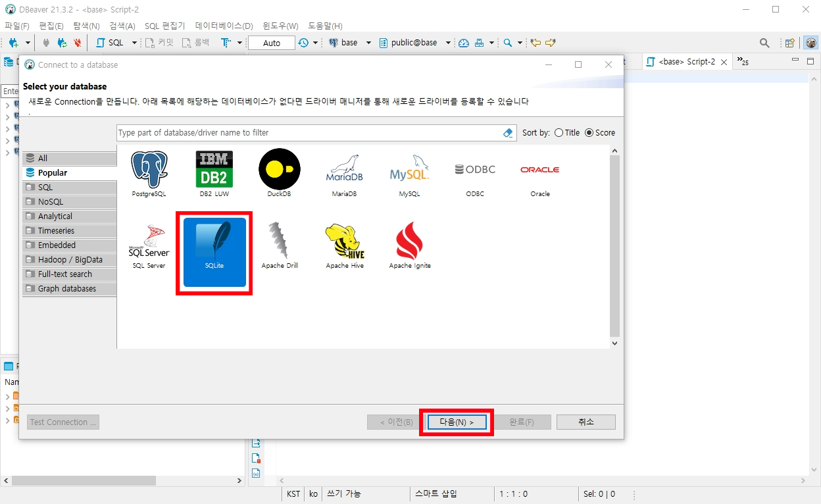
Task: Close the <base> Script-2 editor tab
Action: [724, 62]
